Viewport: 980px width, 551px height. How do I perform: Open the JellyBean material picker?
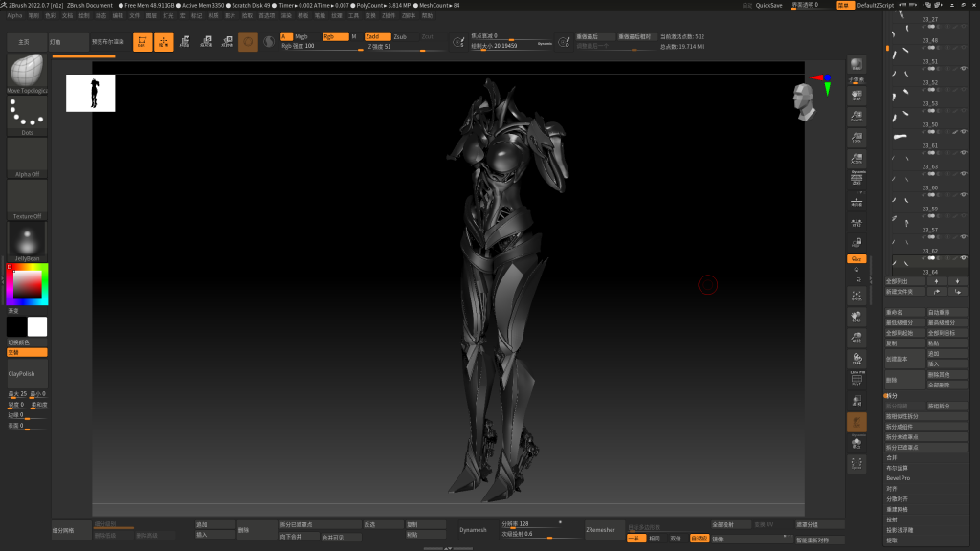27,239
